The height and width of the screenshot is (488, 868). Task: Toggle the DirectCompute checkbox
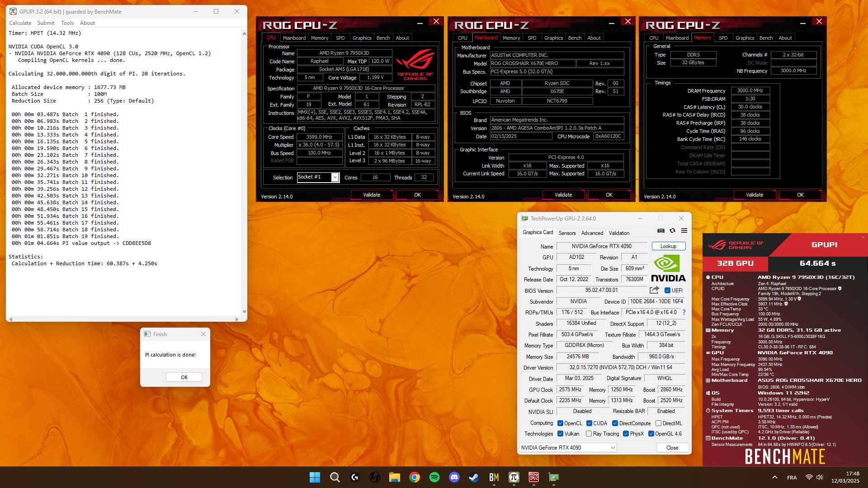pyautogui.click(x=615, y=423)
